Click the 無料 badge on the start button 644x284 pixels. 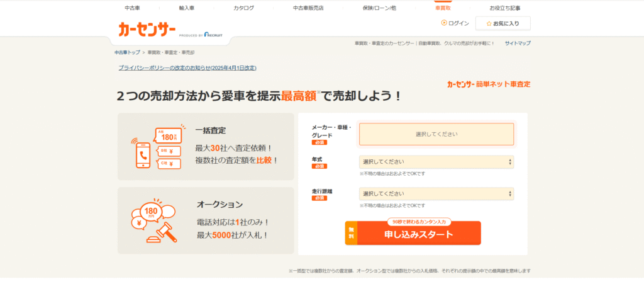pyautogui.click(x=351, y=235)
